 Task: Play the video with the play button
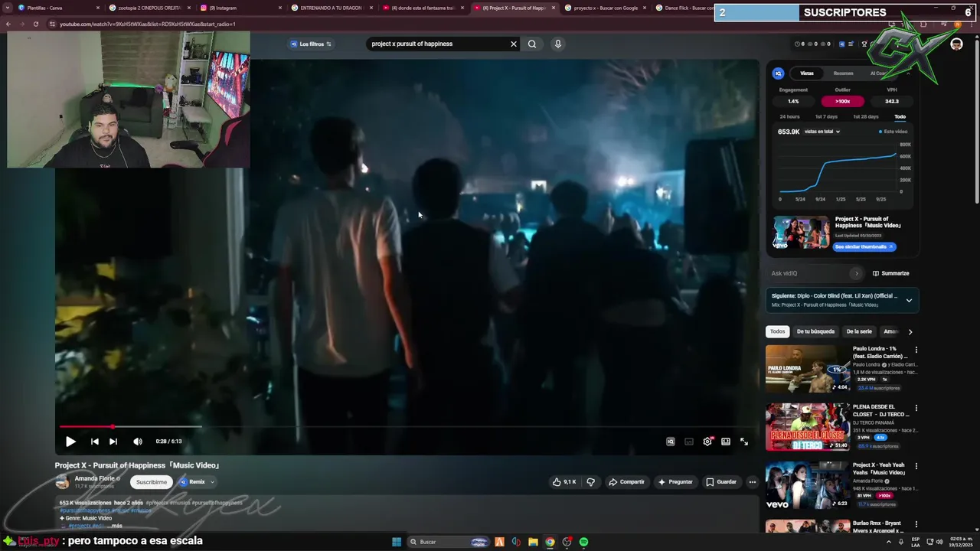(70, 442)
